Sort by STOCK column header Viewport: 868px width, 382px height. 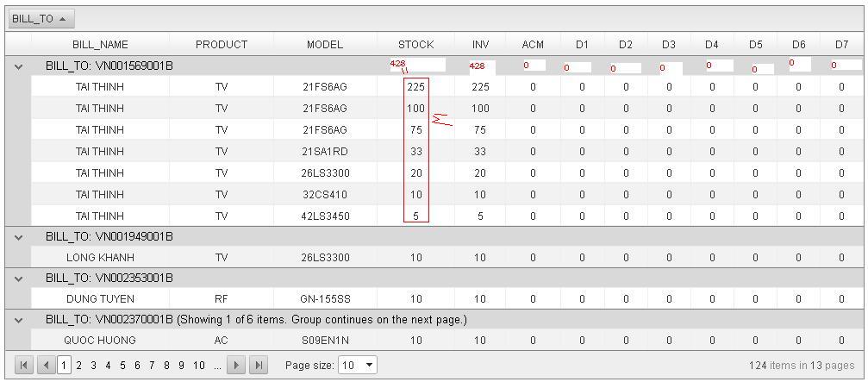(415, 44)
